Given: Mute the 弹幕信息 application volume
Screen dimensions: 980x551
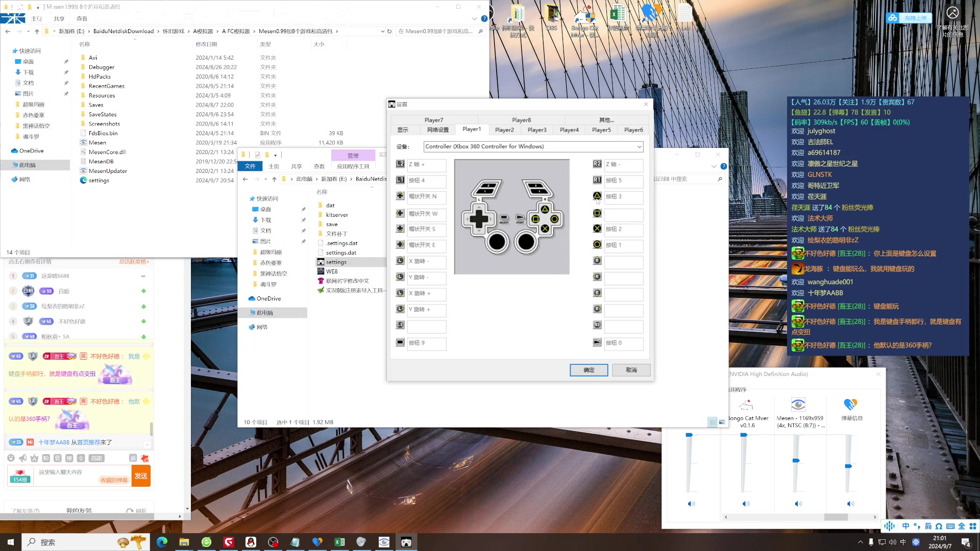Looking at the screenshot, I should click(850, 504).
